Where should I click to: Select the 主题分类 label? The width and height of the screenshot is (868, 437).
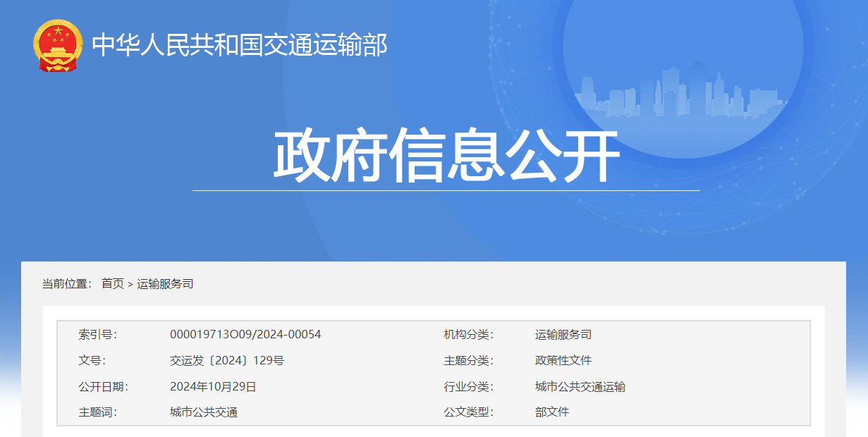468,361
